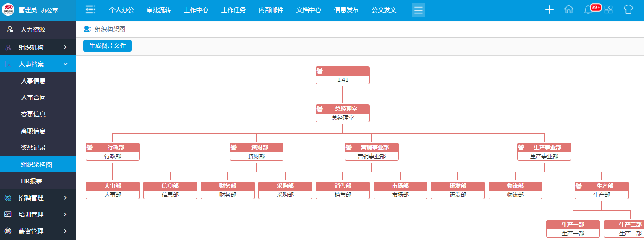Click the 营销事业部 org chart node
The height and width of the screenshot is (240, 644).
point(371,152)
